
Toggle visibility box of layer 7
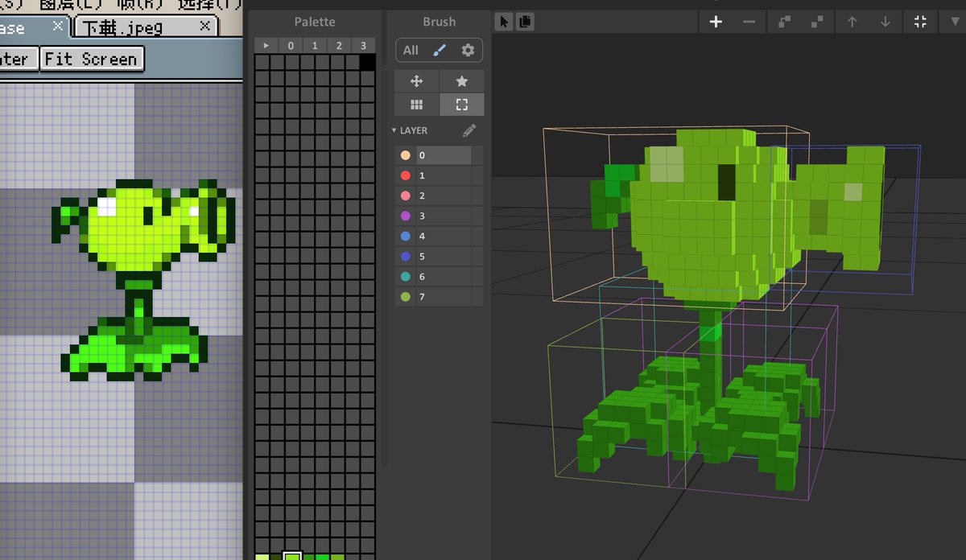[x=478, y=297]
